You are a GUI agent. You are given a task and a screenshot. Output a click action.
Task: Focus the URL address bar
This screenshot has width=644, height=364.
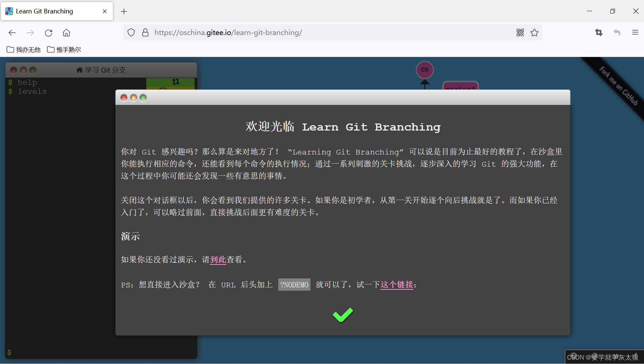[332, 33]
